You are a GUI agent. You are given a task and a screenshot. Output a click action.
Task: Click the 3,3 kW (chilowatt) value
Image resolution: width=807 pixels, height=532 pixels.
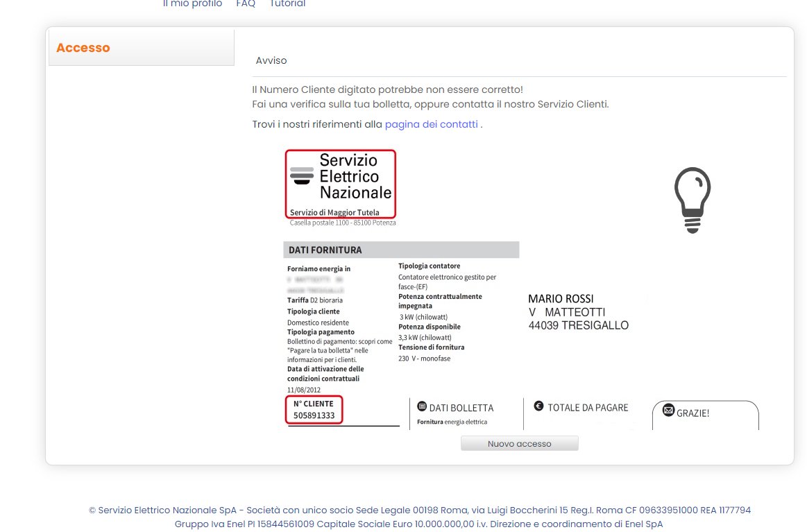(425, 338)
